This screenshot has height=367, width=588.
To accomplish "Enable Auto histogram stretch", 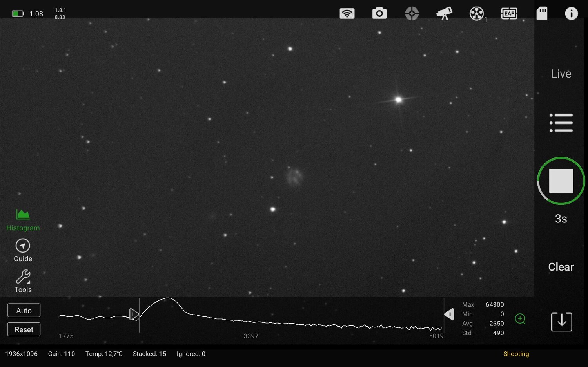I will (x=24, y=310).
